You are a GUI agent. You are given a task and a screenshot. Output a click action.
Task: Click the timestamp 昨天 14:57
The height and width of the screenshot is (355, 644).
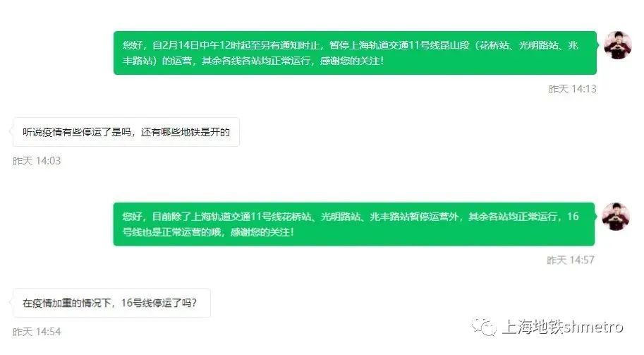pyautogui.click(x=571, y=260)
